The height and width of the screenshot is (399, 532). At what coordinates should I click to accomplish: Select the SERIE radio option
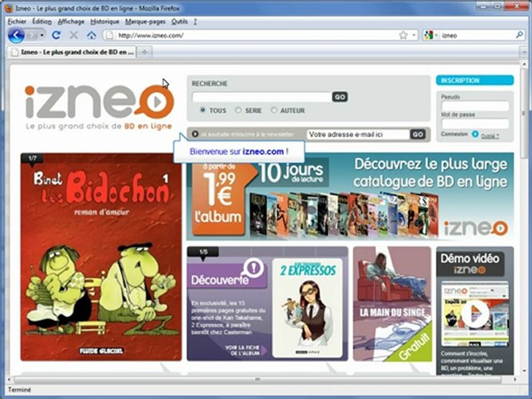click(x=238, y=110)
